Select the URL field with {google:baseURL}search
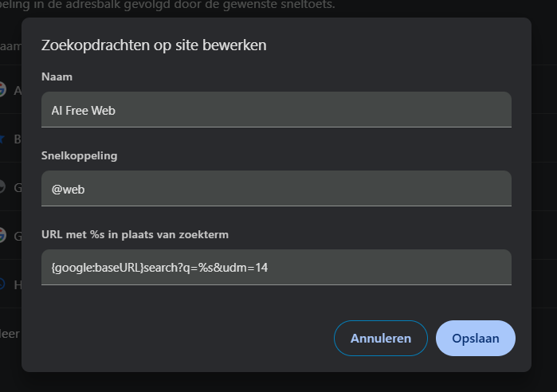The image size is (557, 392). pyautogui.click(x=277, y=268)
